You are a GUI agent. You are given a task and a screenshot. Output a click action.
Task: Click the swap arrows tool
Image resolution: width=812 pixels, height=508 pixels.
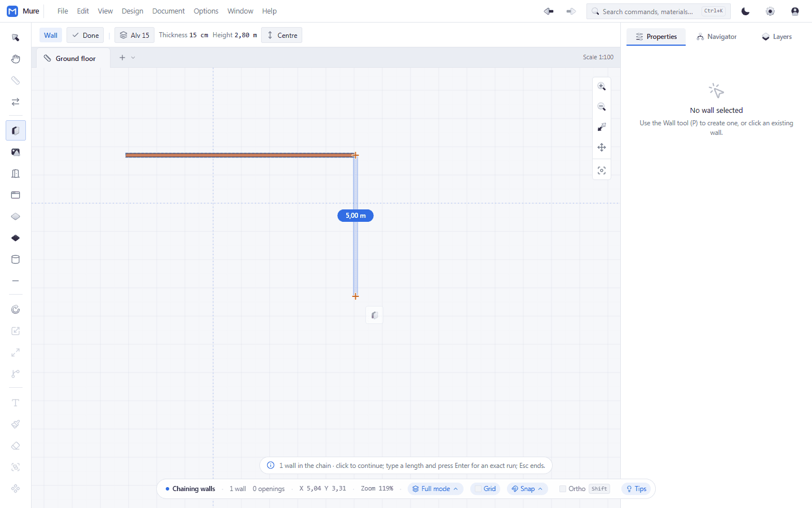(x=16, y=102)
